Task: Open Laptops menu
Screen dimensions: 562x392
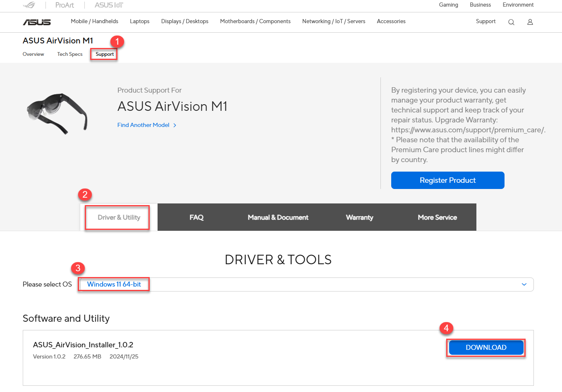Action: (139, 22)
